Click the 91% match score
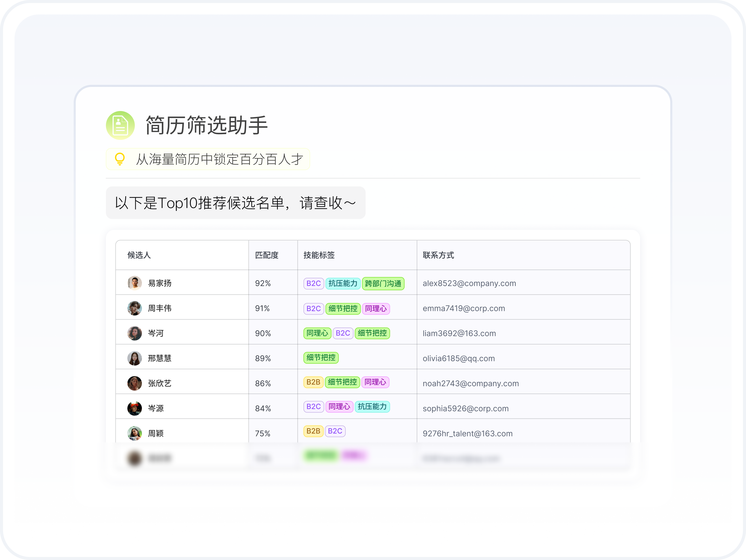The image size is (746, 560). [262, 308]
